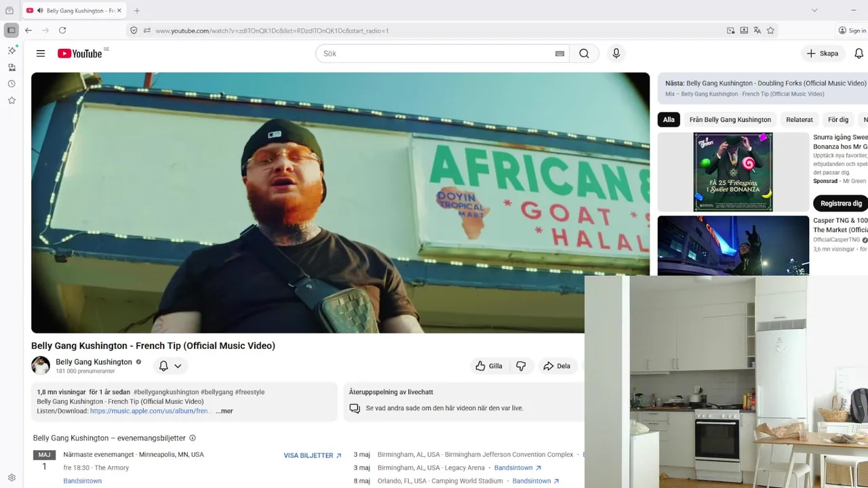Go forward with the browser forward arrow
Viewport: 868px width, 488px height.
[x=45, y=30]
